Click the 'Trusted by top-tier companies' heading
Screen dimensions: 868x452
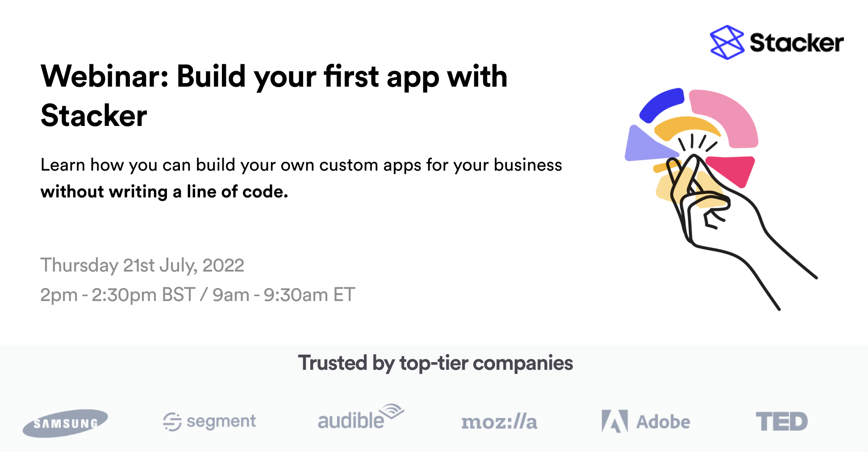coord(435,363)
